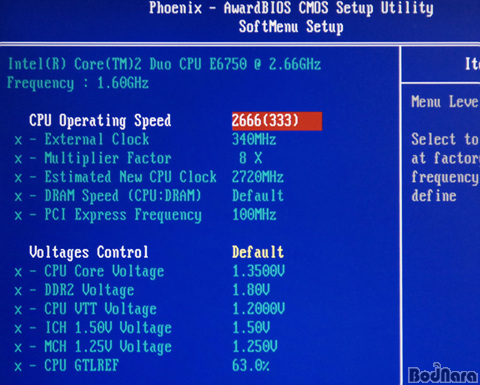Click the x marker beside CPU Core Voltage
480x385 pixels.
click(18, 273)
